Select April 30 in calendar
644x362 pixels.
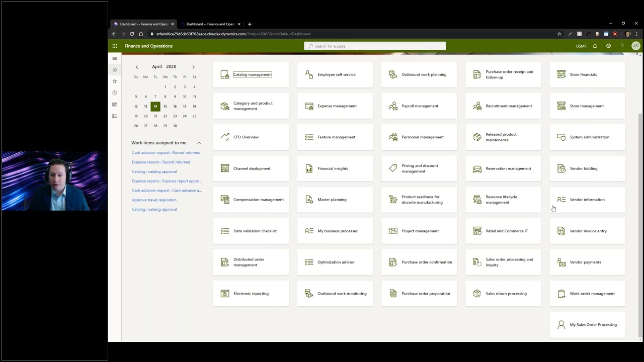click(x=175, y=126)
